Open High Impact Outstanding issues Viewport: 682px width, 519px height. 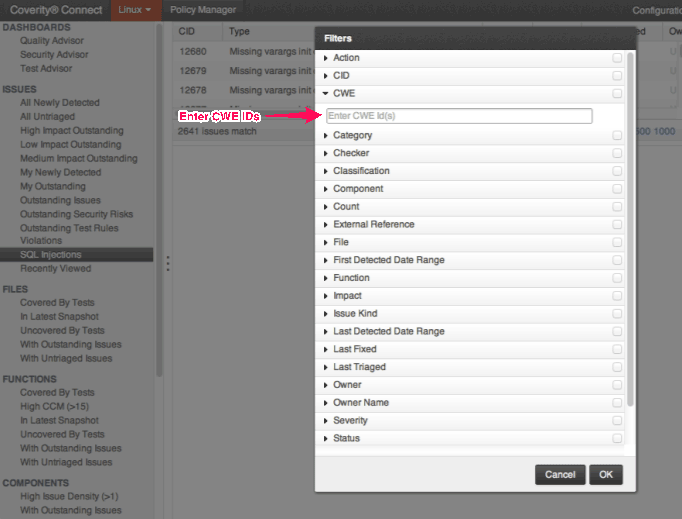point(72,131)
